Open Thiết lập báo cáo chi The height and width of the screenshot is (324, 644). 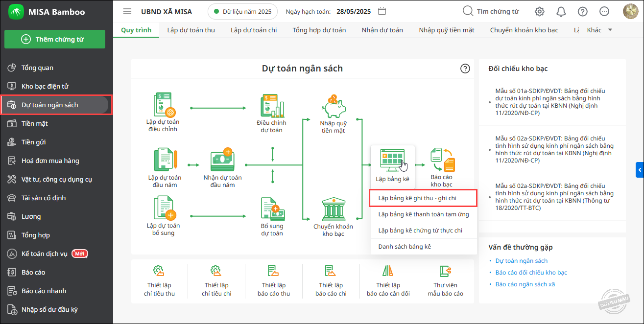pyautogui.click(x=331, y=281)
